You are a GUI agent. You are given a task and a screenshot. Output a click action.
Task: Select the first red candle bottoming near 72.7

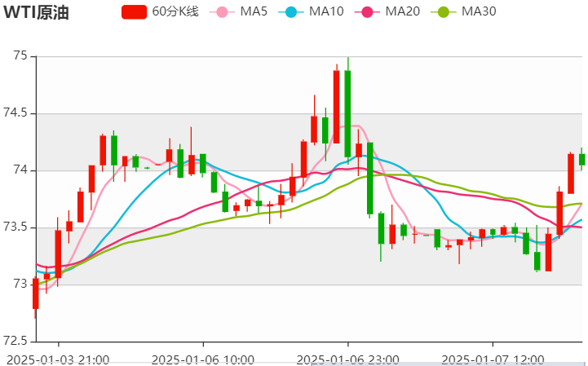(x=36, y=293)
